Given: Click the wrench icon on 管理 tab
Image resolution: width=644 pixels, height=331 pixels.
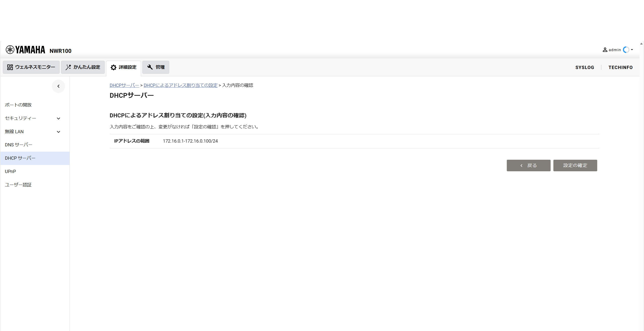Looking at the screenshot, I should click(150, 67).
